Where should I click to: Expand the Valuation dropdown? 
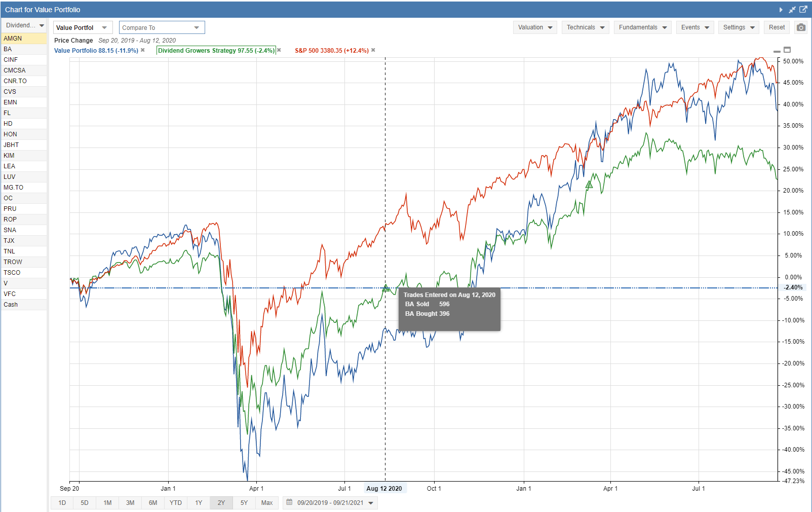[x=535, y=27]
